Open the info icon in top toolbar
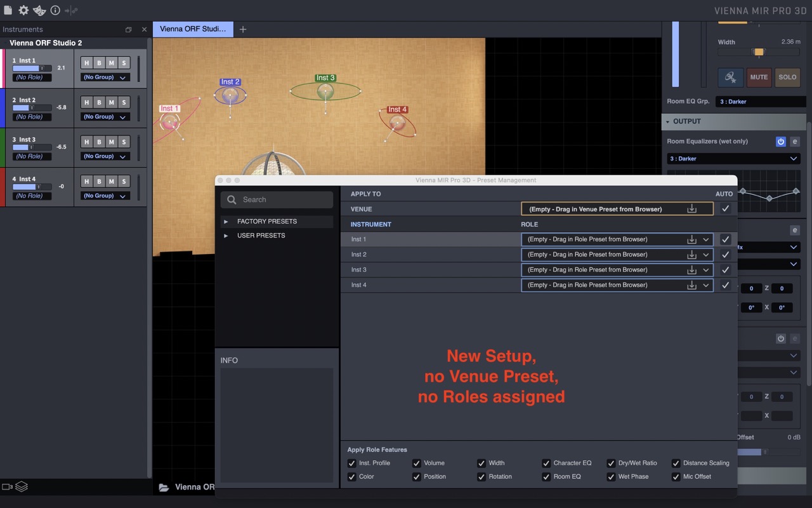 point(55,10)
